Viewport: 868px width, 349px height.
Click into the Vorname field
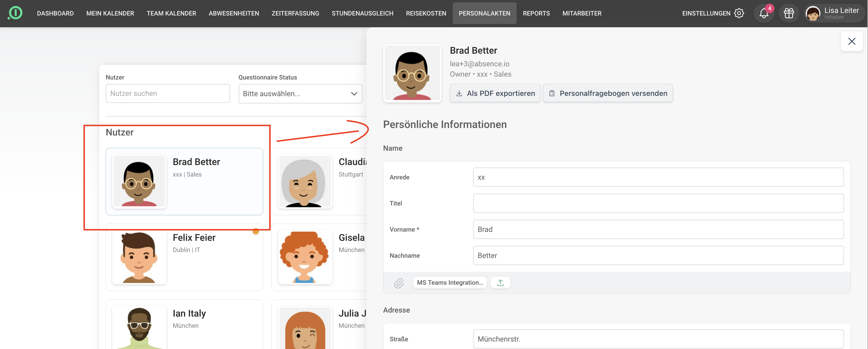click(x=658, y=229)
